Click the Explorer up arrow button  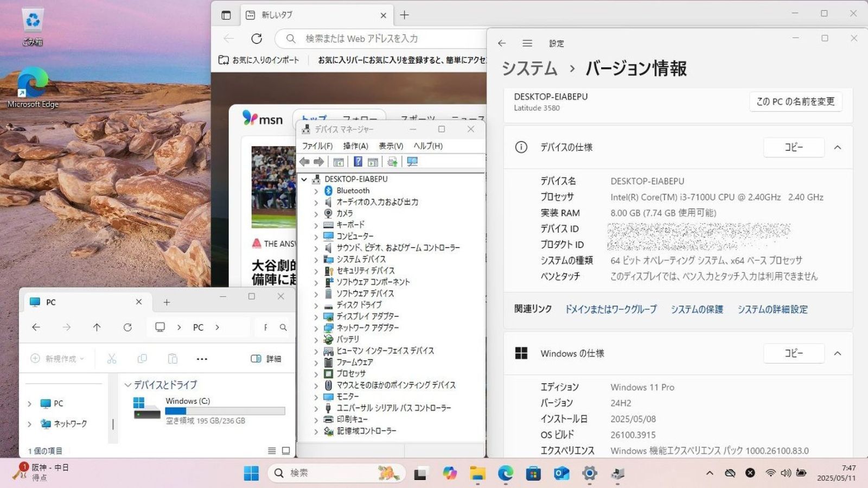pos(97,327)
